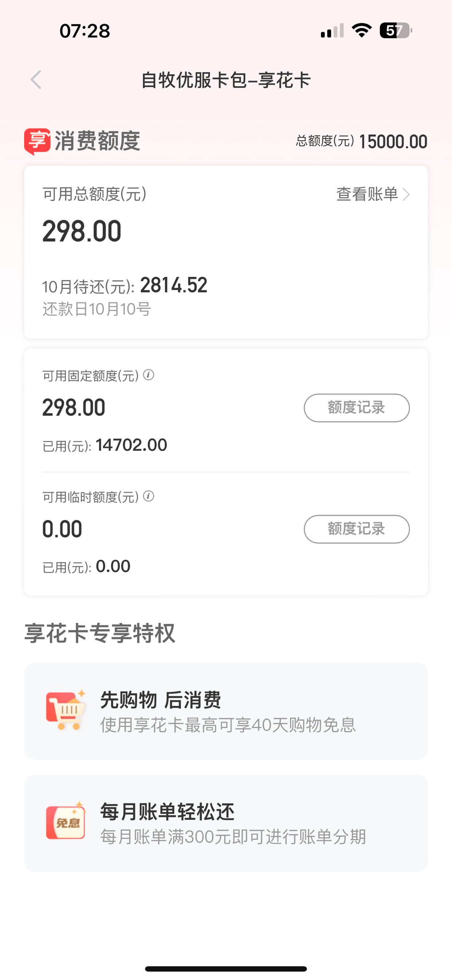Tap the red 享 logo icon

(x=37, y=141)
